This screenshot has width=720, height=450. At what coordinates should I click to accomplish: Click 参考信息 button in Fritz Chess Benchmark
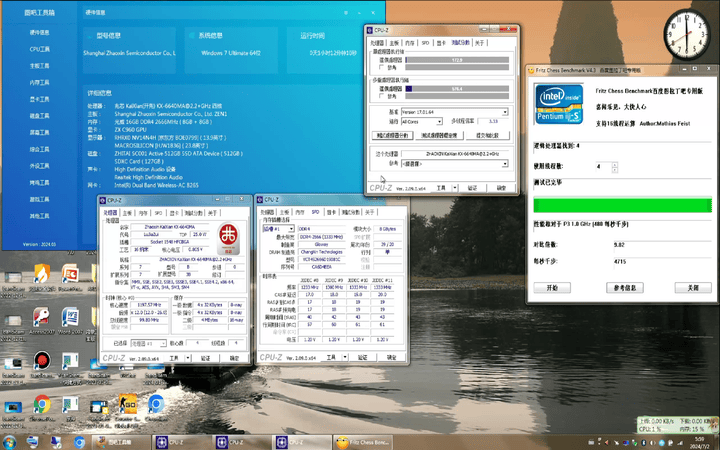pos(624,288)
